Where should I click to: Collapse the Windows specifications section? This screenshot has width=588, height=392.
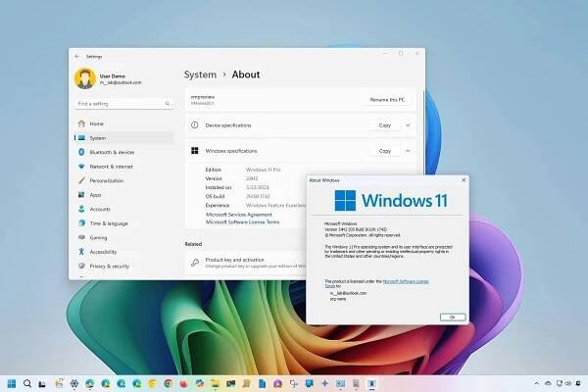pos(408,151)
